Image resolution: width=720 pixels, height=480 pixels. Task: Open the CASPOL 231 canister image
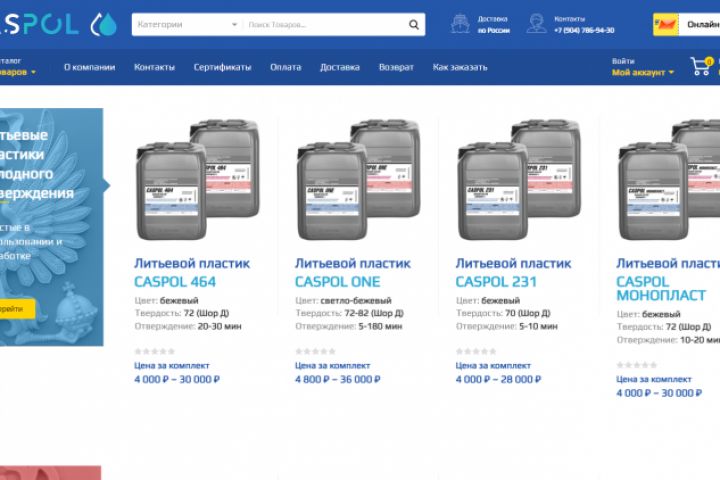tap(519, 179)
